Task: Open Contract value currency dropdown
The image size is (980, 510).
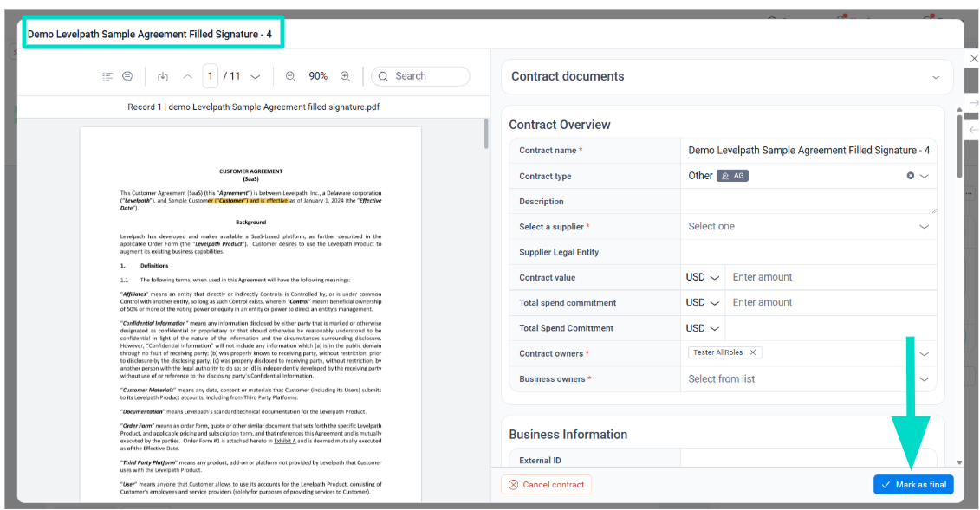Action: (703, 278)
